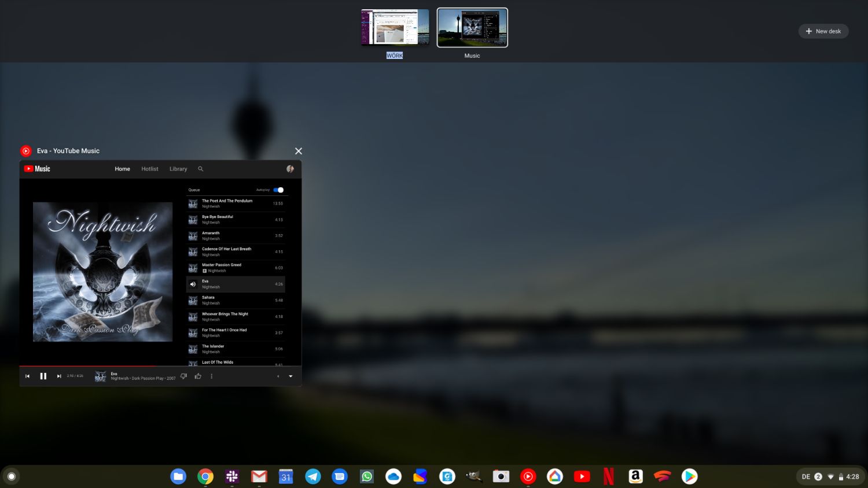Open search in YouTube Music

(201, 169)
